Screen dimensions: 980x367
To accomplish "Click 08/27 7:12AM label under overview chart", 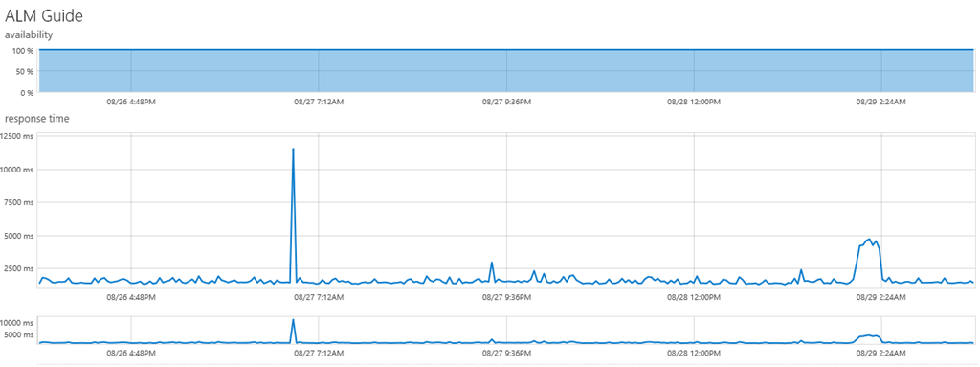I will tap(318, 353).
